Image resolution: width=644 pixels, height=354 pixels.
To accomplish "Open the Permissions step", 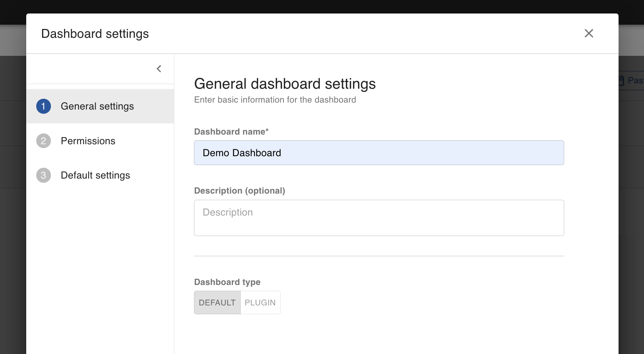I will [88, 141].
